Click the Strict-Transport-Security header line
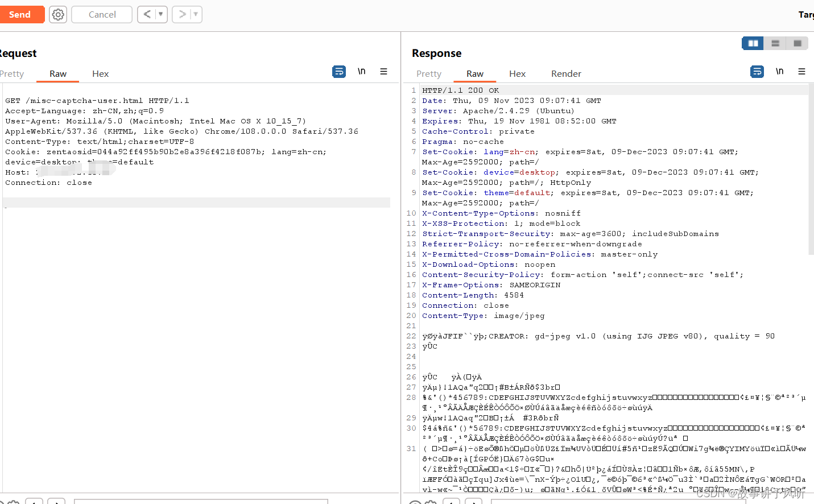814x504 pixels. [x=570, y=234]
